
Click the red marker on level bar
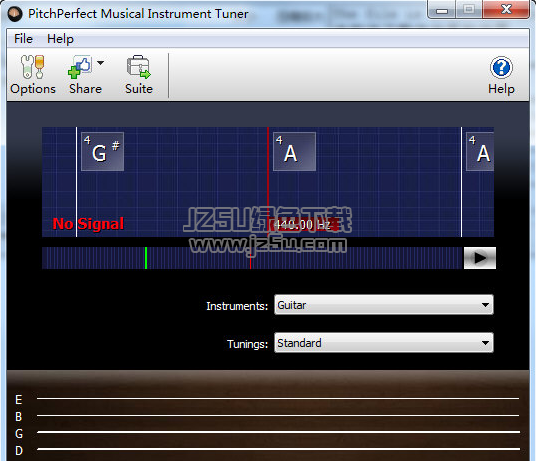[251, 258]
